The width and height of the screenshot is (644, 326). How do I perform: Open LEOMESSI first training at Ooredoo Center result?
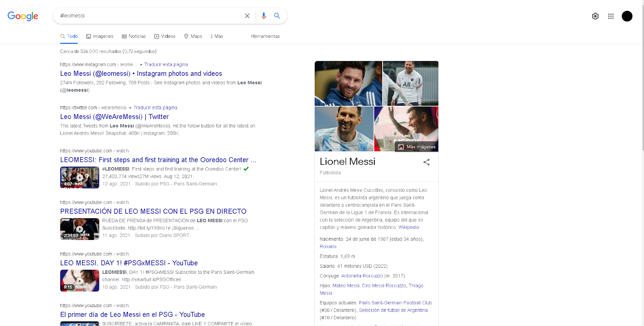158,160
